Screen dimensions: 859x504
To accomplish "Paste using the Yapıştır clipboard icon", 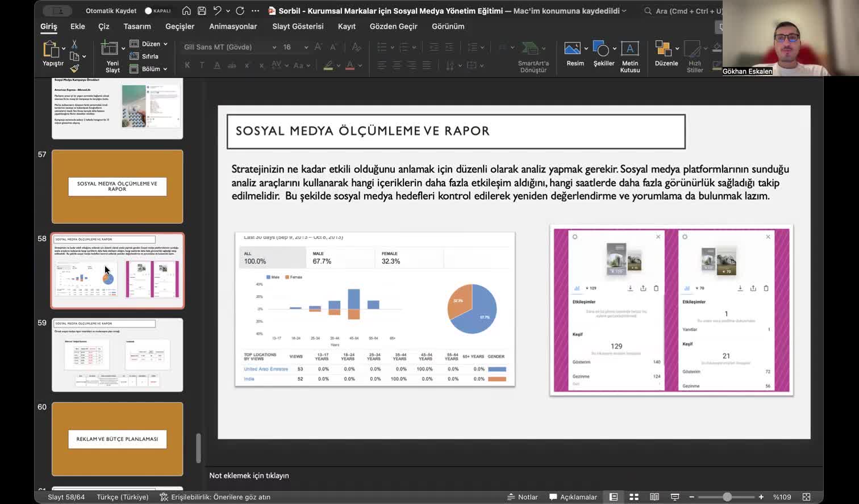I will point(52,50).
